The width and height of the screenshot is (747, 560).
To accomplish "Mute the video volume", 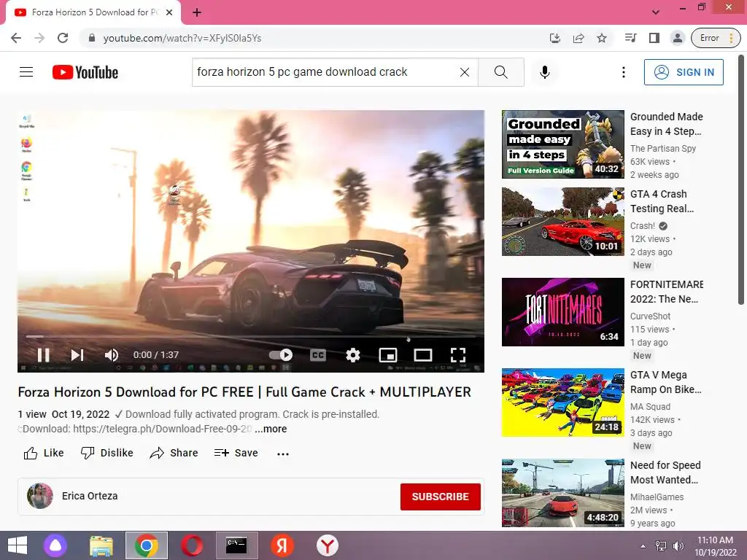I will (x=111, y=355).
